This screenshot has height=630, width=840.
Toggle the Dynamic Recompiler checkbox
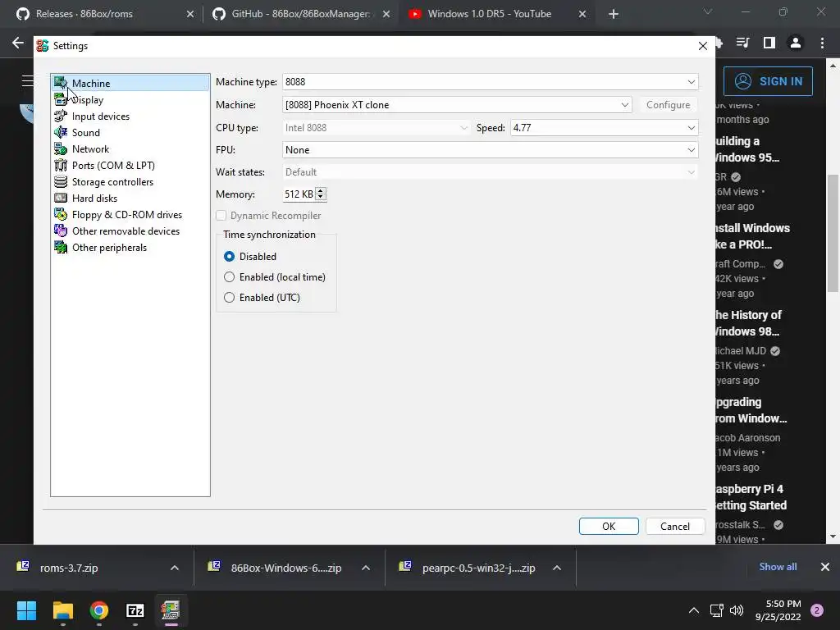[221, 216]
